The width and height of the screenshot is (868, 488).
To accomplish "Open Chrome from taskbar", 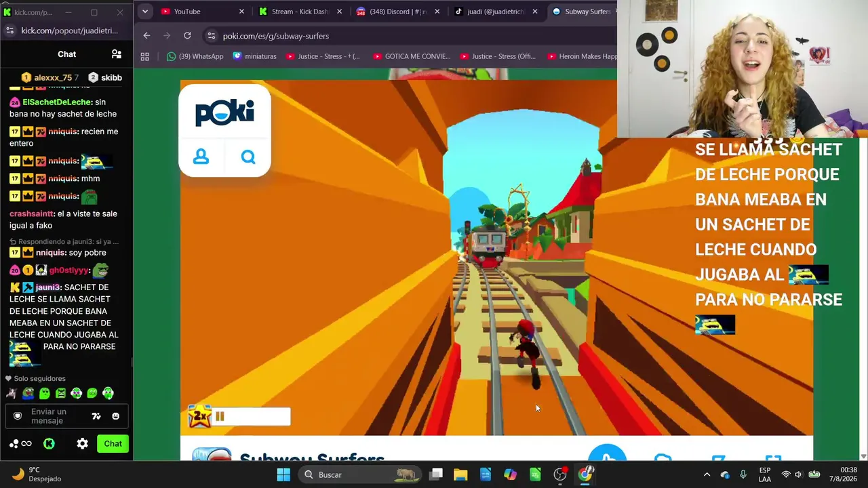I will point(585,474).
